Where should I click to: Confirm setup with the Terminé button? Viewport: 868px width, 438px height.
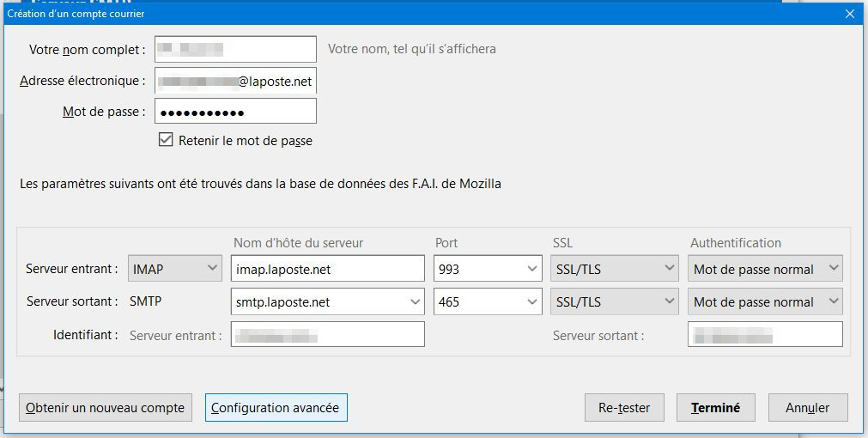(715, 408)
